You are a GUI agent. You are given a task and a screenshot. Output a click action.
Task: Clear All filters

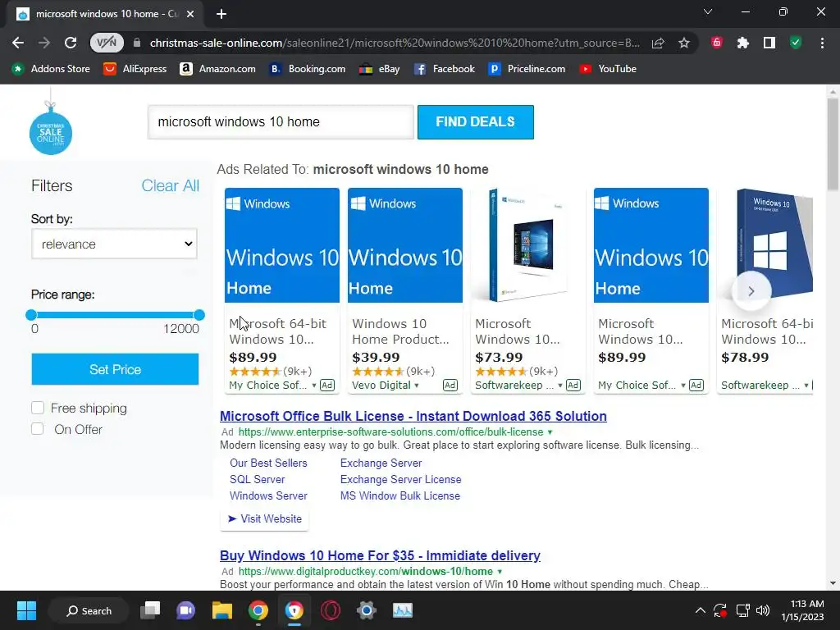click(170, 185)
